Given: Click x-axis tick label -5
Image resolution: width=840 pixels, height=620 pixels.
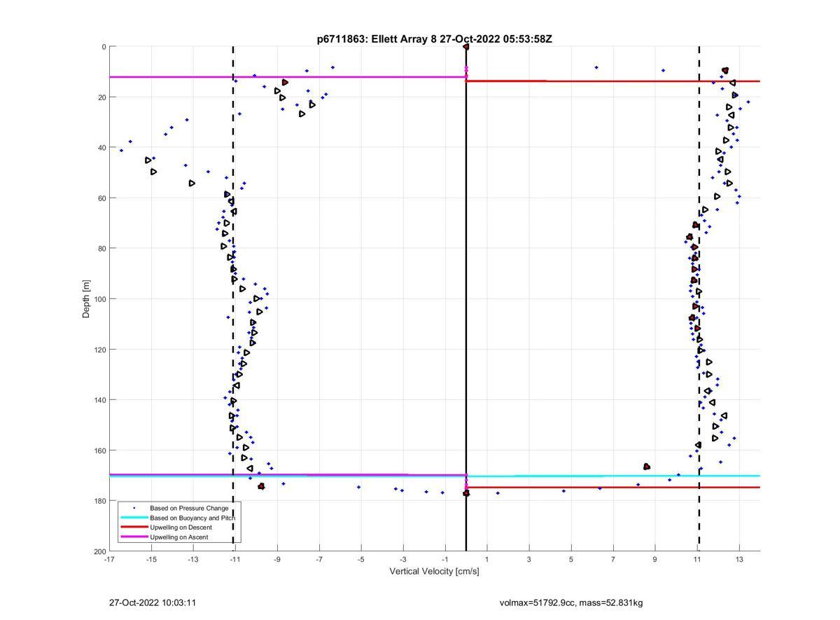Looking at the screenshot, I should tap(361, 558).
